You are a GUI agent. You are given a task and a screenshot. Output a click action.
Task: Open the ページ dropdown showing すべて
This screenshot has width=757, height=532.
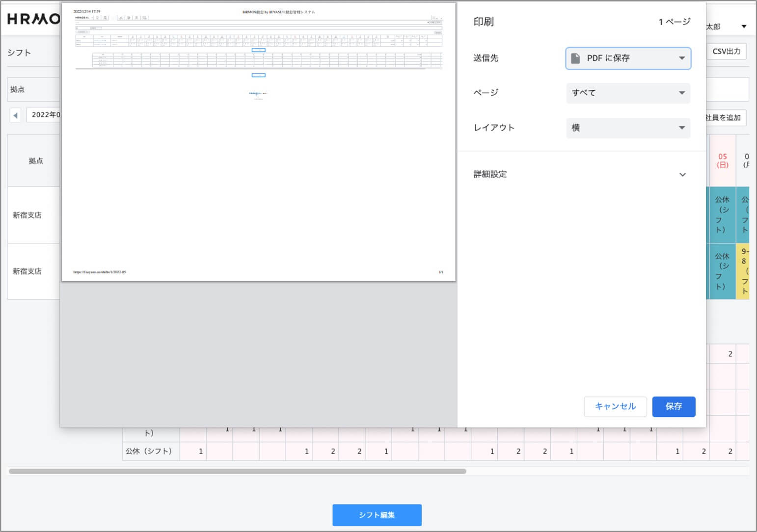pyautogui.click(x=628, y=93)
